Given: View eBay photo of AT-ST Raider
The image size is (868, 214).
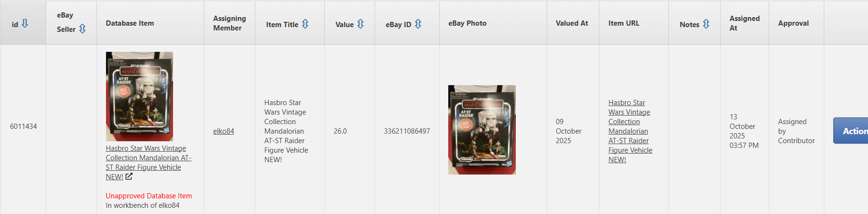Looking at the screenshot, I should click(x=482, y=130).
